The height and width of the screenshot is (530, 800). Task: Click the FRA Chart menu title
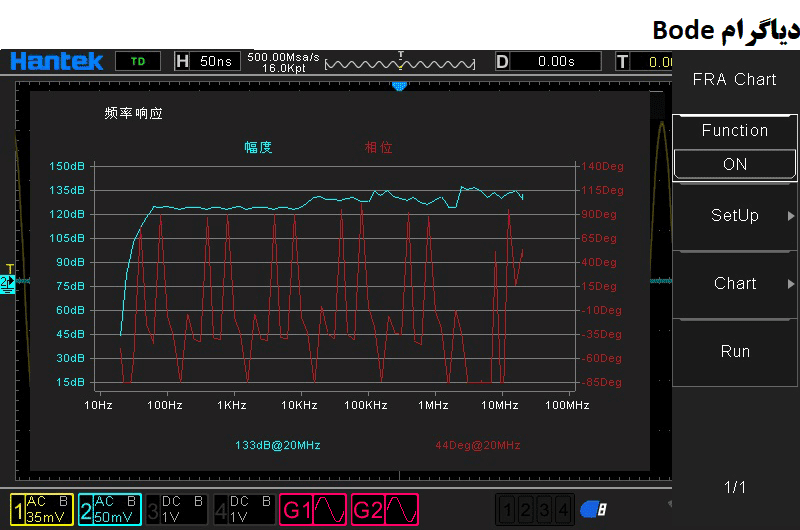735,80
